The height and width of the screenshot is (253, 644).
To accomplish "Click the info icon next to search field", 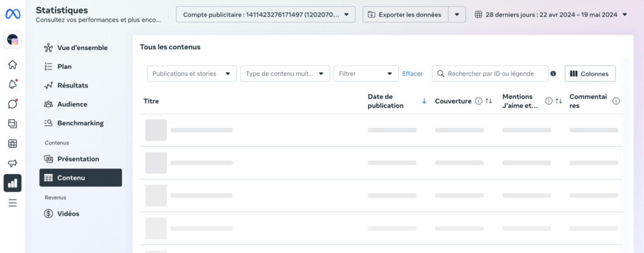I will pyautogui.click(x=553, y=74).
